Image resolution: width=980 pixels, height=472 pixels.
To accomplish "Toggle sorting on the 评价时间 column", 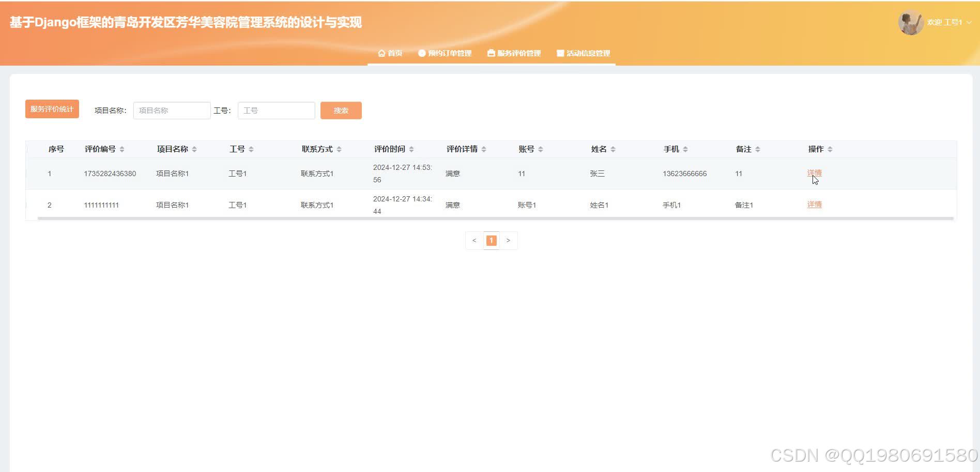I will click(412, 149).
